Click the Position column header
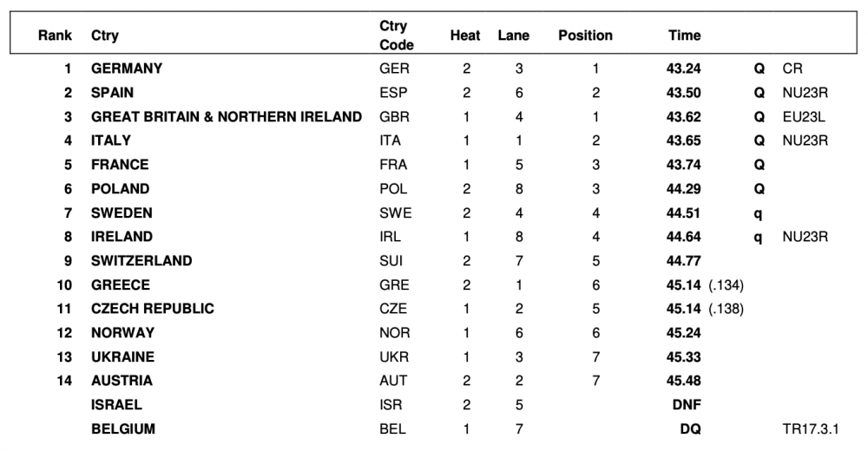868x451 pixels. tap(585, 36)
